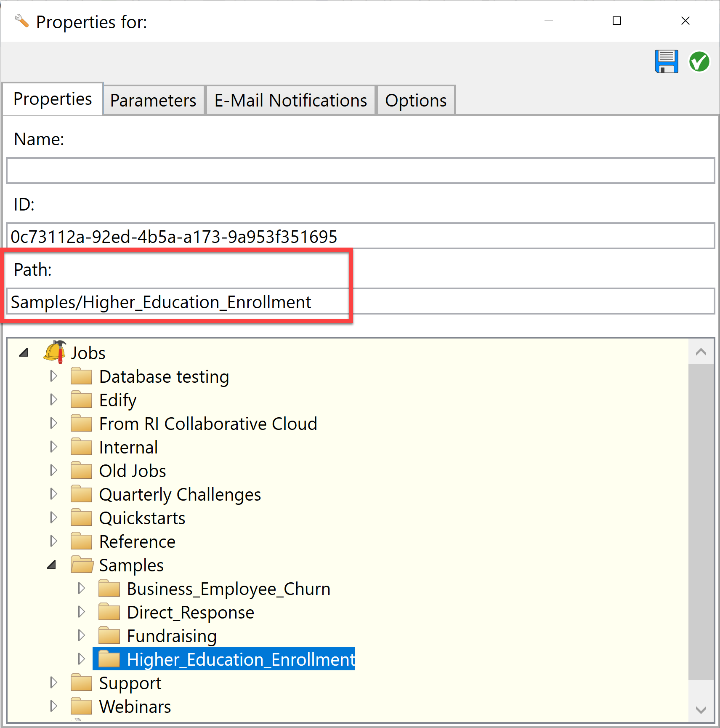The image size is (720, 728).
Task: Click the Fundraising folder icon
Action: tap(109, 636)
